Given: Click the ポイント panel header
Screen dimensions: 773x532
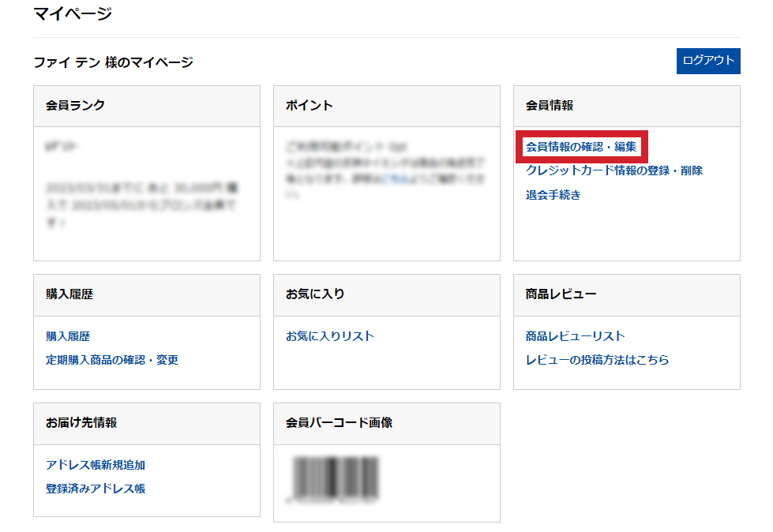Looking at the screenshot, I should (x=310, y=106).
